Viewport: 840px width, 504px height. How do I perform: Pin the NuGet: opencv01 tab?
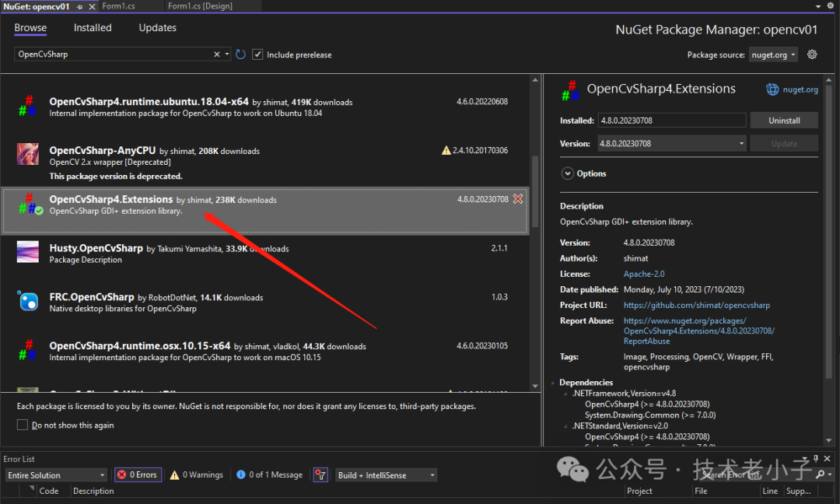[80, 6]
